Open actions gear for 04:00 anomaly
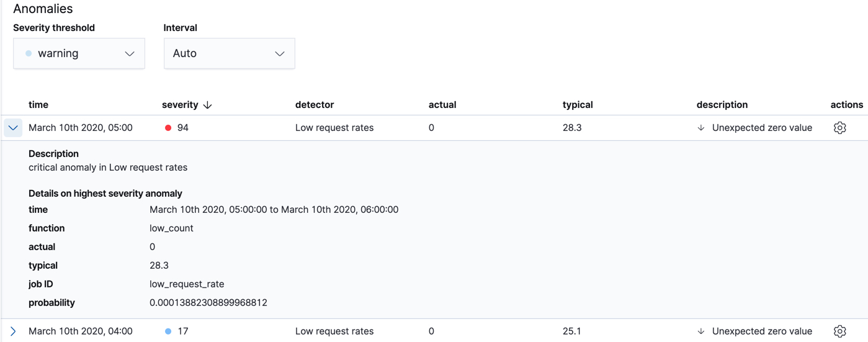 pos(839,331)
